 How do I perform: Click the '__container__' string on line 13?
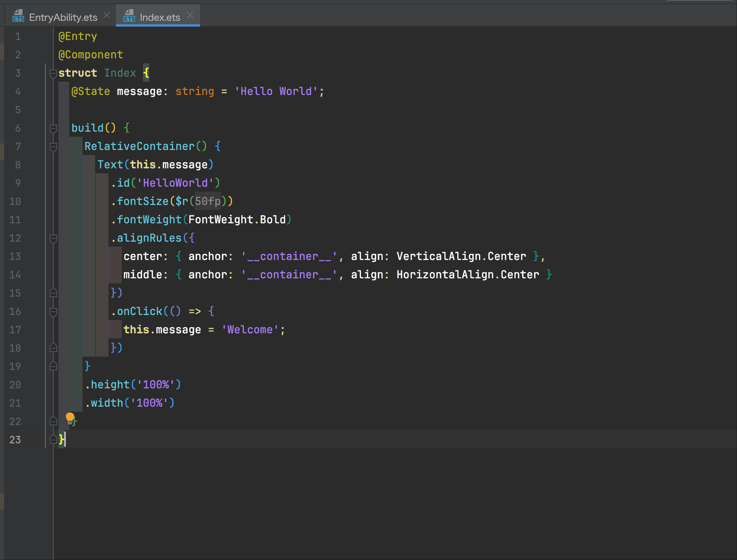coord(289,256)
